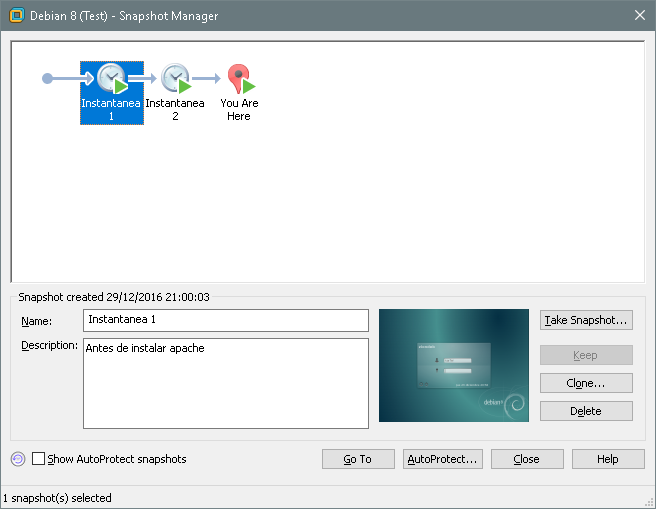Click the snapshot tree starting point dot

[x=48, y=78]
